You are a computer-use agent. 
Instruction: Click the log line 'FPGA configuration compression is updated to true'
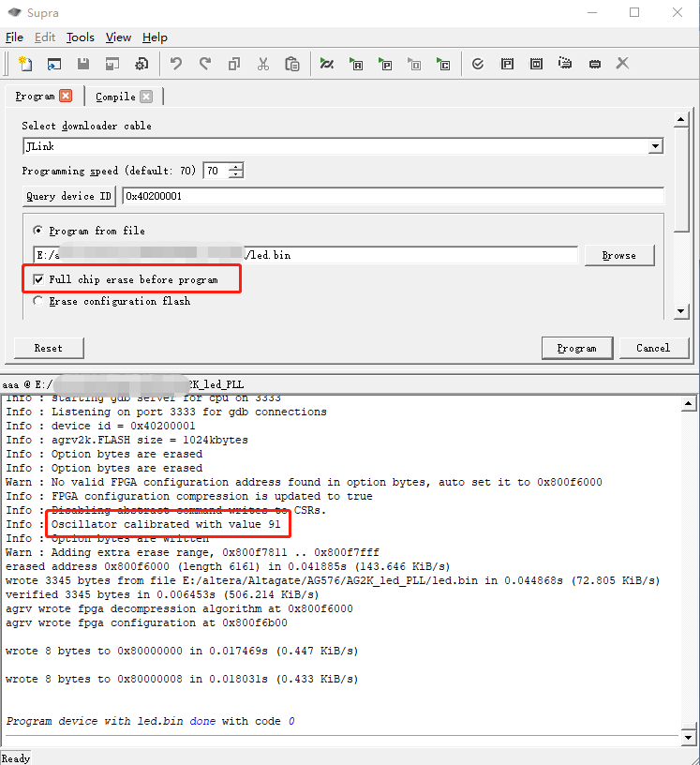click(212, 496)
